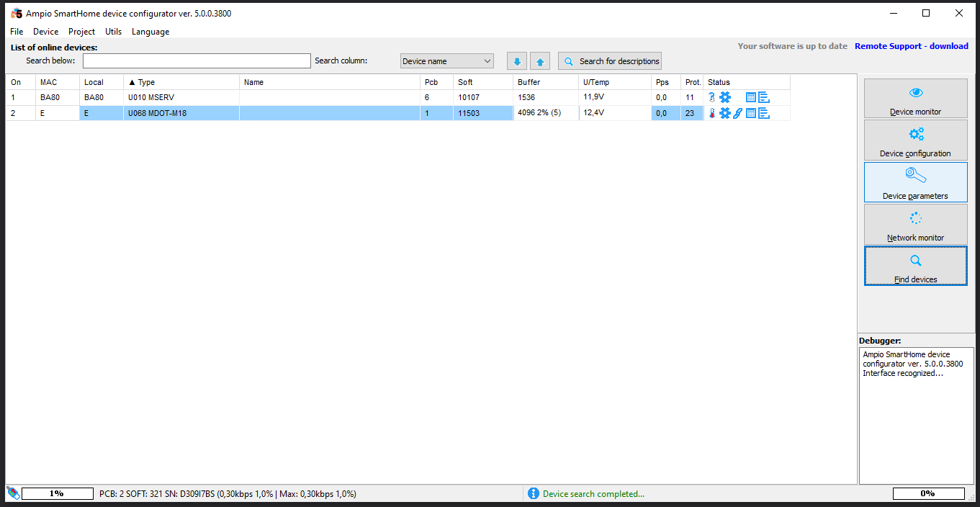Click the Prot. column header
Viewport: 980px width, 507px height.
point(692,82)
